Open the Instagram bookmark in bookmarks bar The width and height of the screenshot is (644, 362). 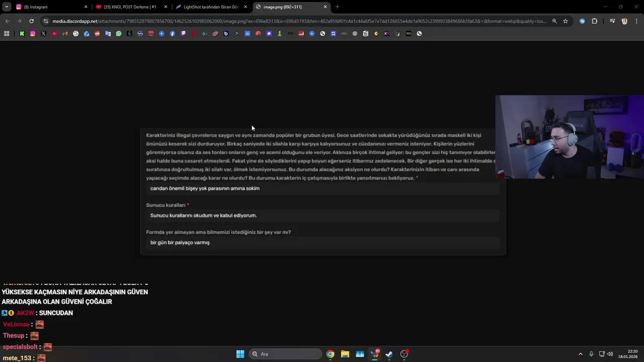tap(33, 34)
